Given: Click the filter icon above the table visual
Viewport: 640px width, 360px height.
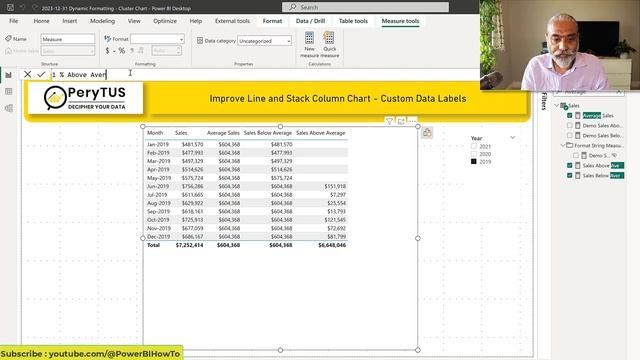Looking at the screenshot, I should click(389, 121).
